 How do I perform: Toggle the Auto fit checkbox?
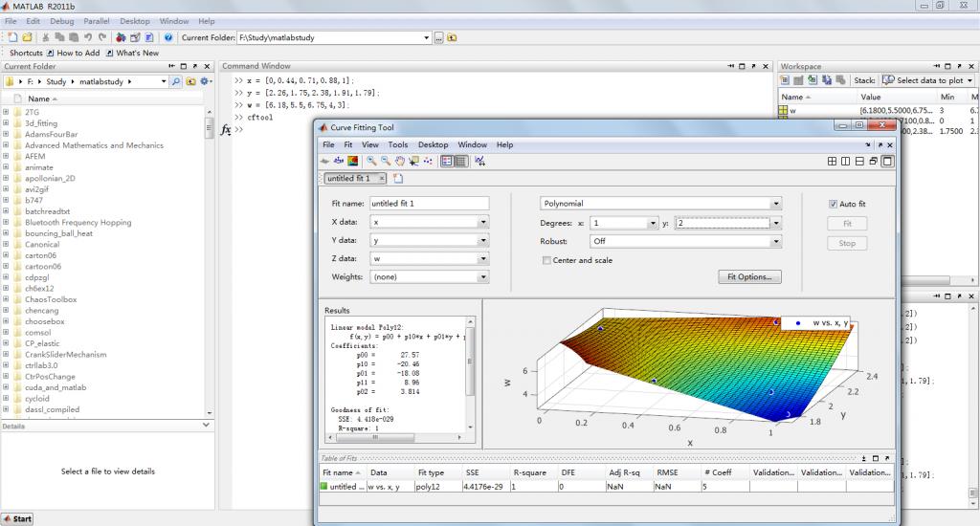click(833, 204)
